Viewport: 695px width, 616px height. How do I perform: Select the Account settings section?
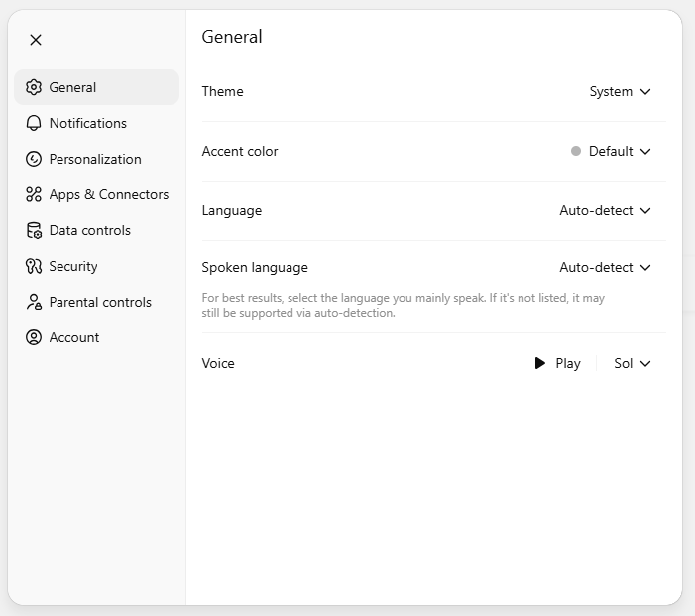[74, 337]
